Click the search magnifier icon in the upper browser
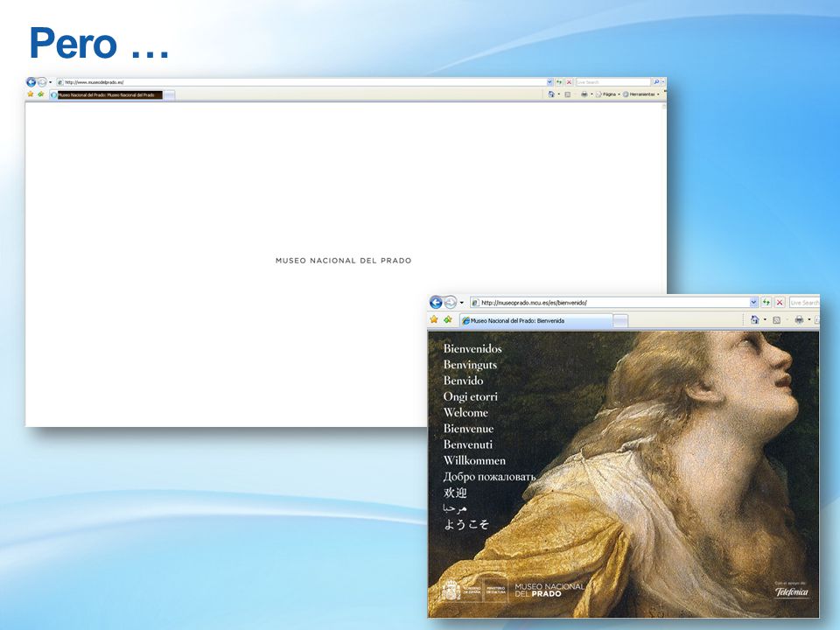Screen dimensions: 840x630 click(x=656, y=82)
